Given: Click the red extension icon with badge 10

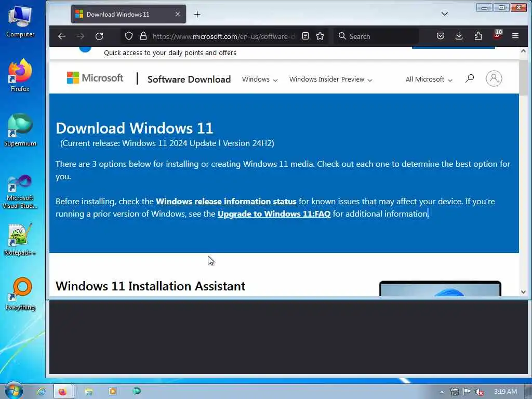Looking at the screenshot, I should pyautogui.click(x=497, y=35).
